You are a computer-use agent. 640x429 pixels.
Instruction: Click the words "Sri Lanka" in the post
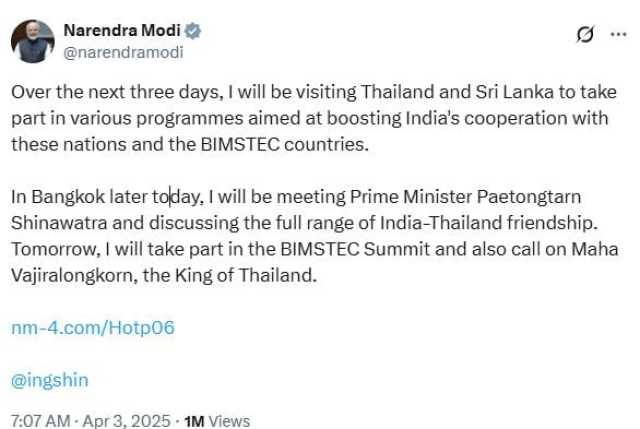click(x=514, y=92)
